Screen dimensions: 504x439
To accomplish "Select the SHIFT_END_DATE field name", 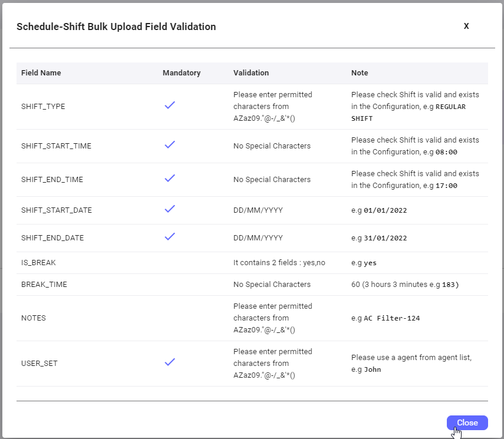I will pos(52,238).
